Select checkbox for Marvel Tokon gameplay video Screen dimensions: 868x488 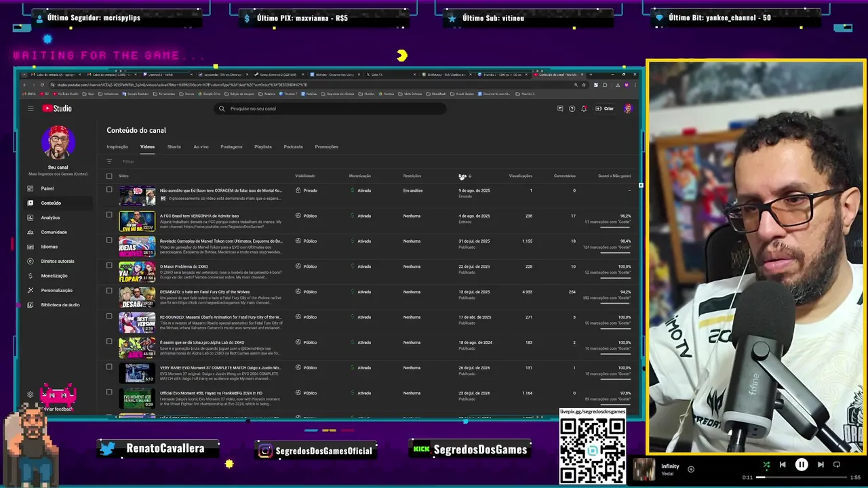109,241
